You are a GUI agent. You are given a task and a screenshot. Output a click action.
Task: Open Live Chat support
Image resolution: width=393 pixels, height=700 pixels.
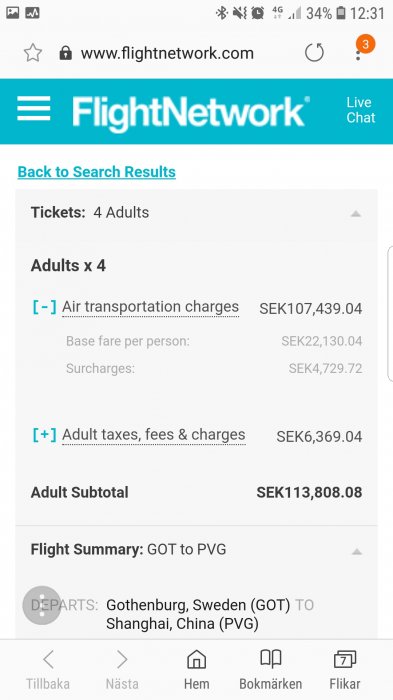[360, 110]
